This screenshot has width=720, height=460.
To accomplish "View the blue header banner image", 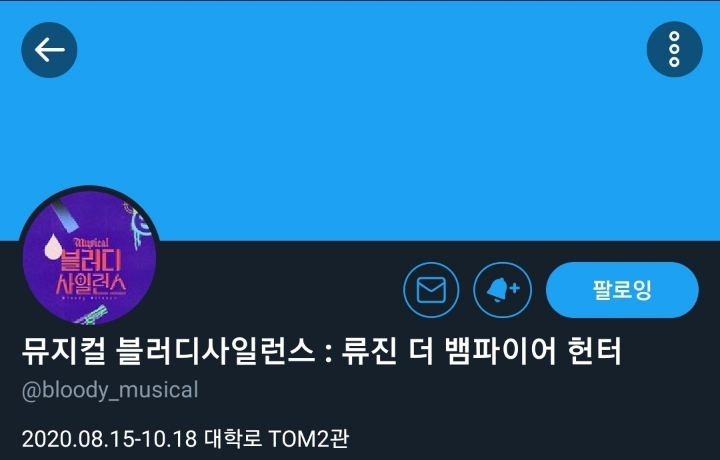I will (360, 120).
